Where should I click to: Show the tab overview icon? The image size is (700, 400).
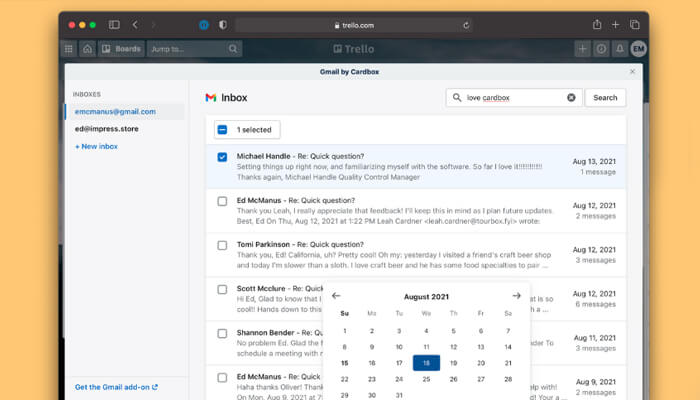pos(634,25)
